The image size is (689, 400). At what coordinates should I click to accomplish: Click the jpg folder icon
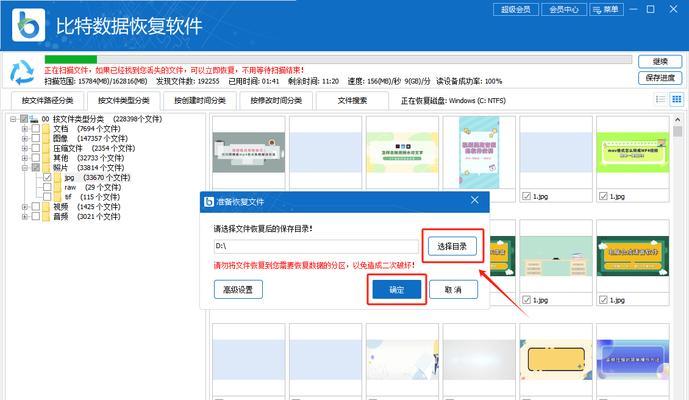pyautogui.click(x=58, y=177)
